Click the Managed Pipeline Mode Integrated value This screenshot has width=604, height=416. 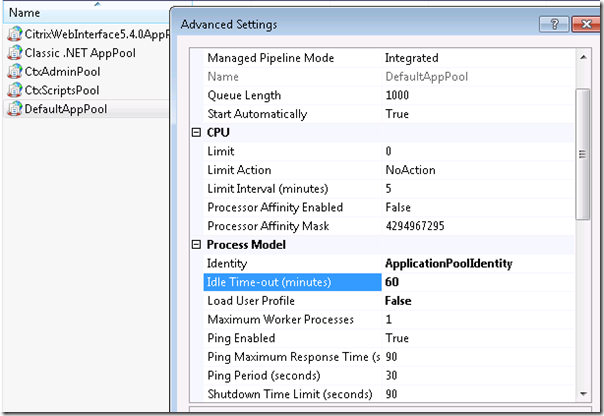[411, 58]
